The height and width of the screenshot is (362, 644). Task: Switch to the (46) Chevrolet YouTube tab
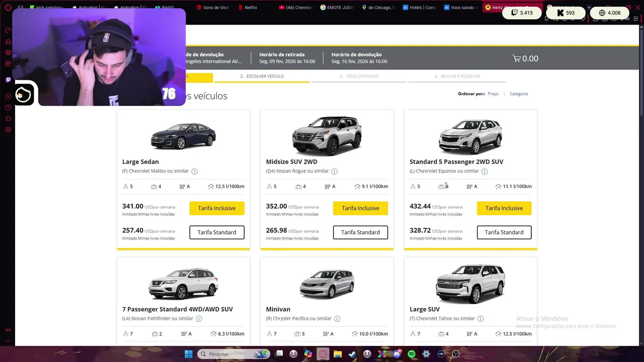pos(296,8)
